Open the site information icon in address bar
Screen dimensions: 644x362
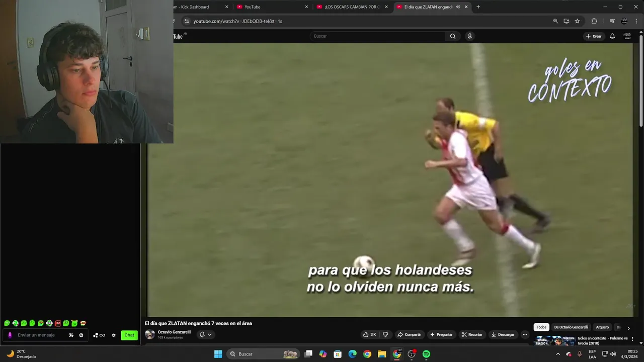[187, 21]
